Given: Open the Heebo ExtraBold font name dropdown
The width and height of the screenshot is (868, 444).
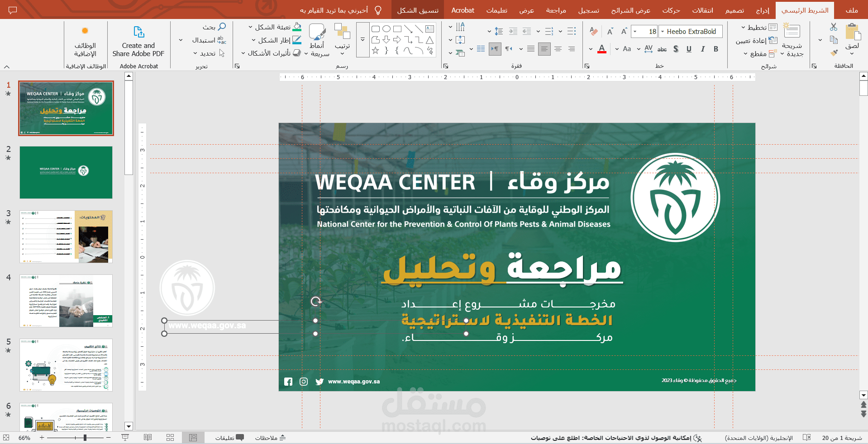Looking at the screenshot, I should pyautogui.click(x=663, y=32).
